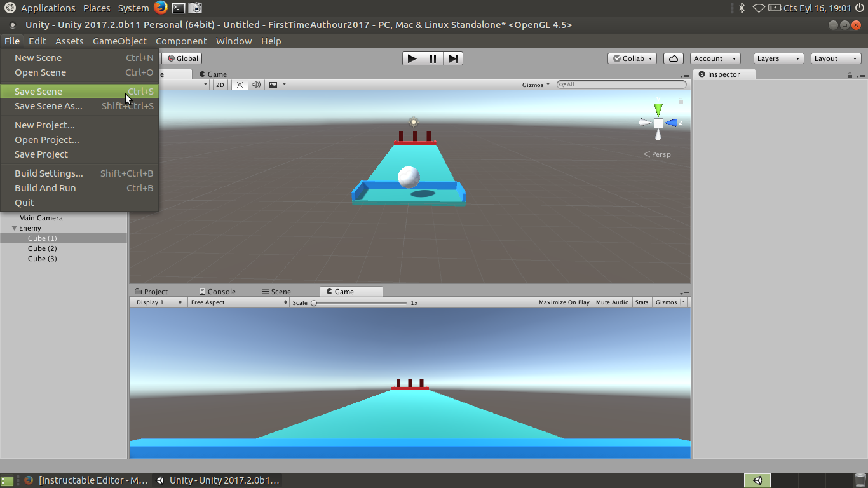
Task: Click the Inspector lock icon
Action: click(x=850, y=75)
